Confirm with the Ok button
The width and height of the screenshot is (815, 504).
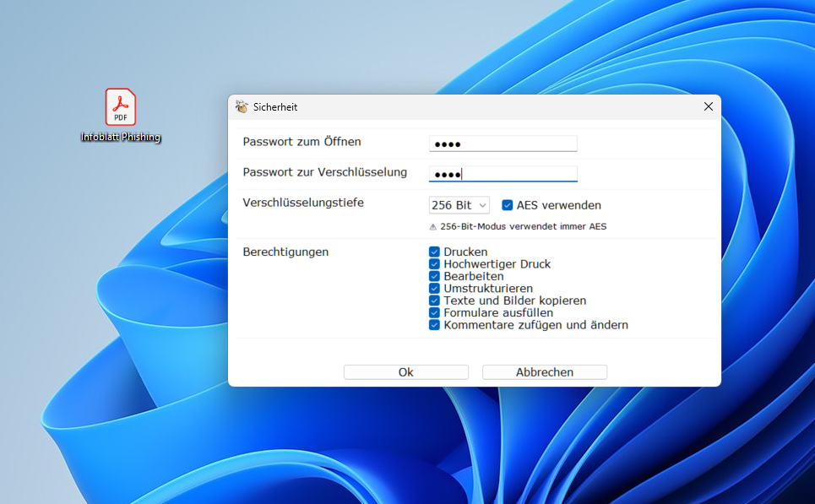tap(406, 372)
